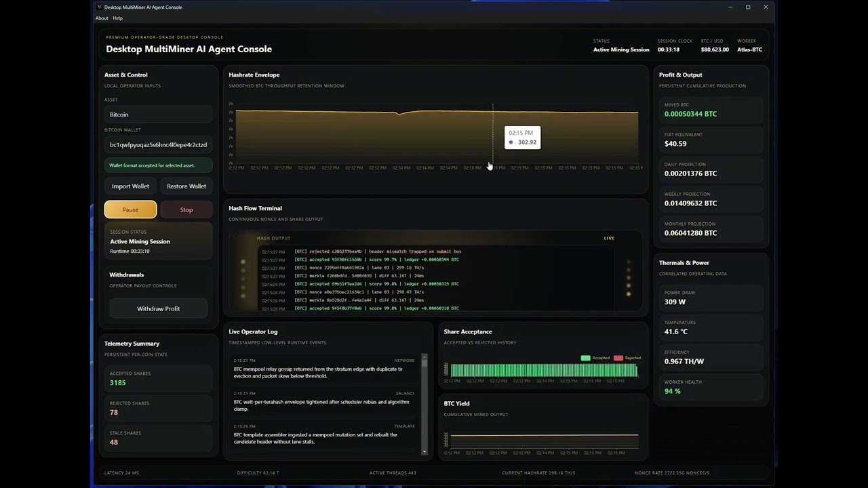868x488 pixels.
Task: Click the Rejected Shares value 78
Action: click(x=114, y=412)
